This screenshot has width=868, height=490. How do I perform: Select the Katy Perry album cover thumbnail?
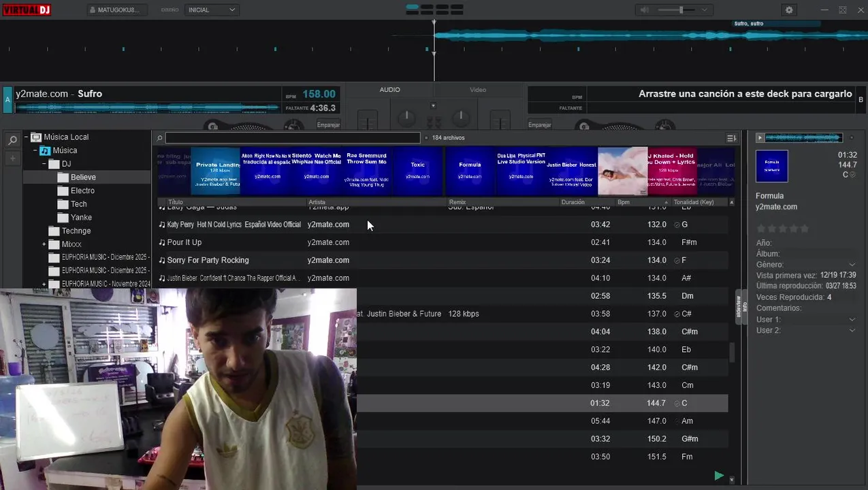623,171
